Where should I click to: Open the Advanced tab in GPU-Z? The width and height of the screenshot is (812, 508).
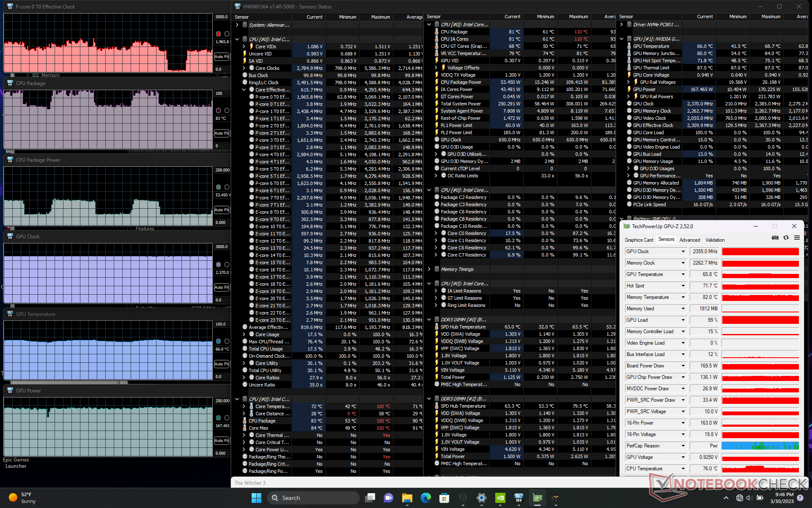pyautogui.click(x=689, y=240)
